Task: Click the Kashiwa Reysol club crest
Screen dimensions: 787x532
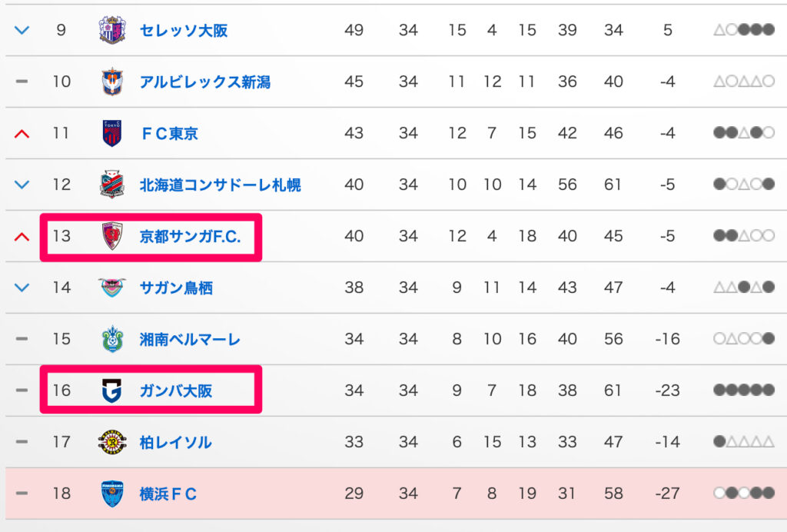Action: click(111, 442)
